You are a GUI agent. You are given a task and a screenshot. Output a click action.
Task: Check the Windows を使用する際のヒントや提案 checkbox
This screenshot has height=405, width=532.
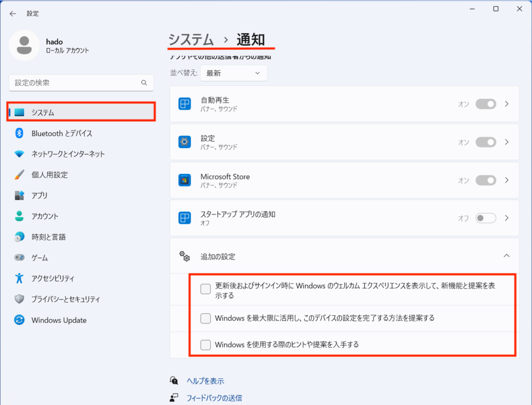tap(206, 345)
